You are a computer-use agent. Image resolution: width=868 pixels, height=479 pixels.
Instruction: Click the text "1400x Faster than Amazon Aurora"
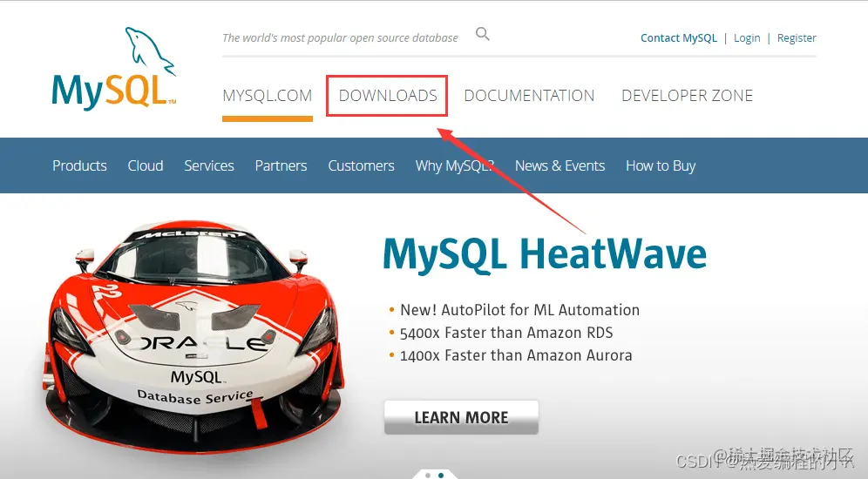point(516,355)
